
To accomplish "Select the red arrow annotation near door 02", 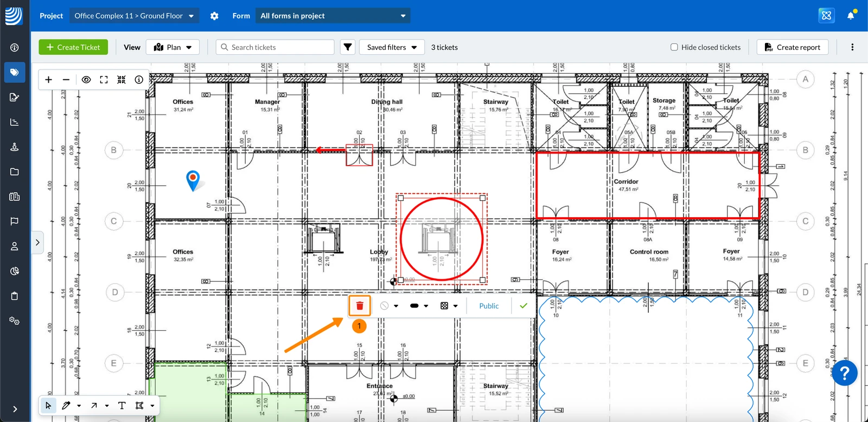I will (x=331, y=150).
